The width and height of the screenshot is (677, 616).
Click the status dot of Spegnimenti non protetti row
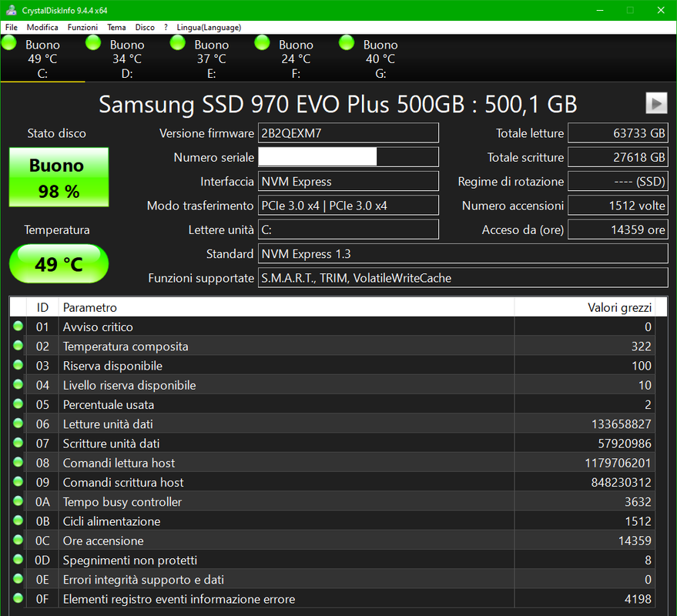click(18, 559)
